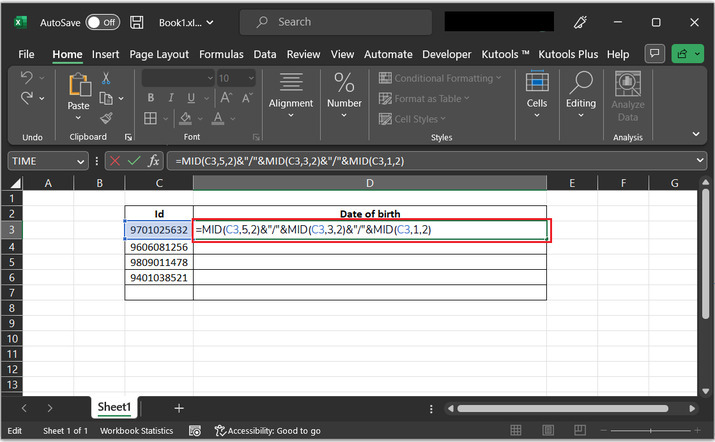715x442 pixels.
Task: Open the Automate tab
Action: [x=388, y=54]
